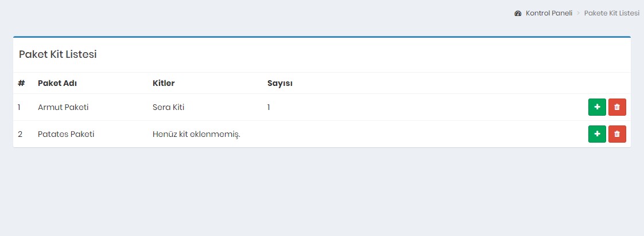The image size is (644, 236).
Task: Delete the Armut Paketi row
Action: pyautogui.click(x=617, y=107)
